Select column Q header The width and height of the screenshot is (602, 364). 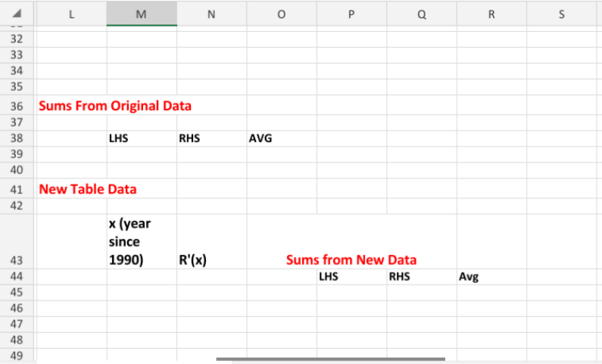point(422,14)
